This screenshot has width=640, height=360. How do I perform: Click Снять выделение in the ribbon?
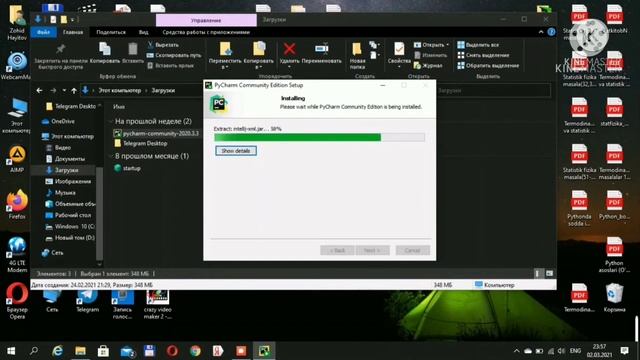coord(483,55)
